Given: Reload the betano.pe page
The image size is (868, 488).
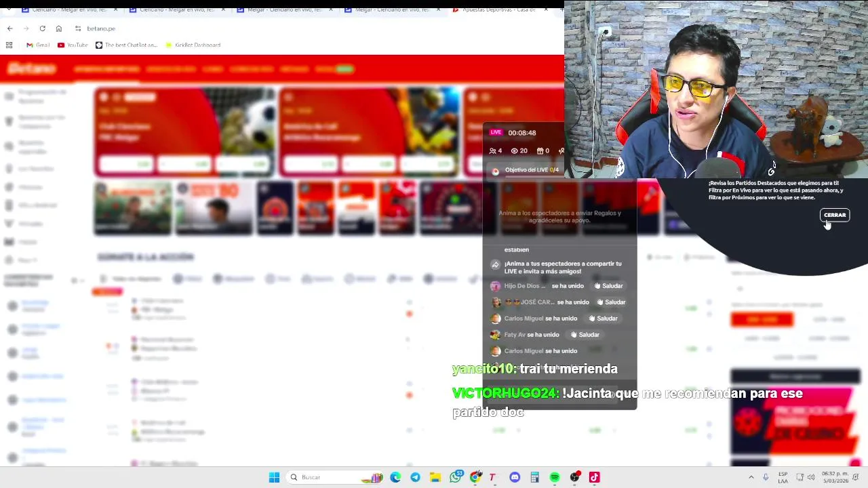Looking at the screenshot, I should (x=42, y=28).
